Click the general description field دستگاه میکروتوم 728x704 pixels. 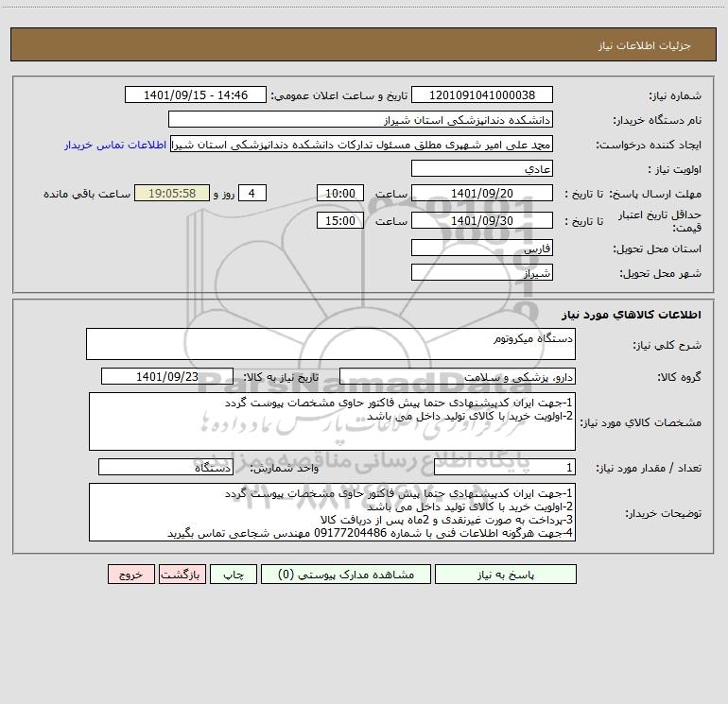[x=331, y=344]
